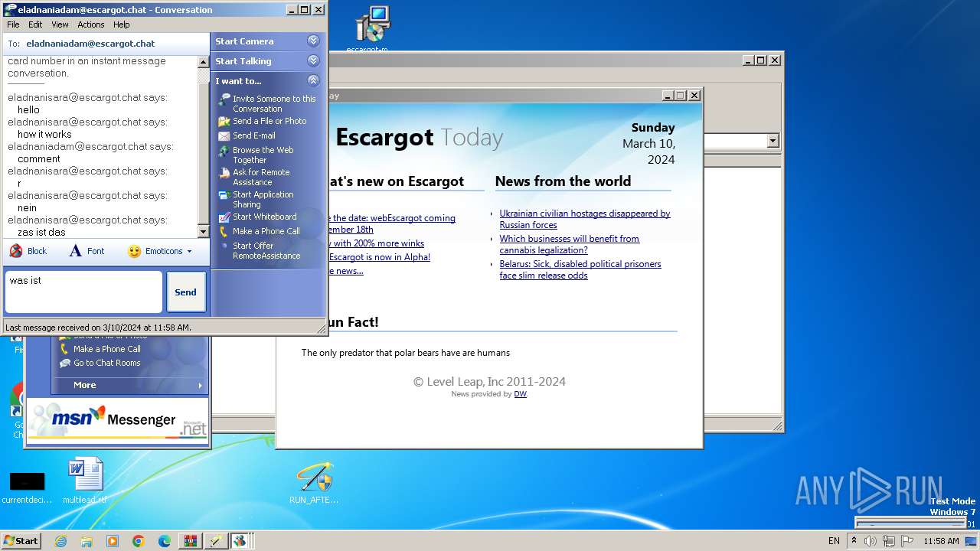Viewport: 980px width, 551px height.
Task: Click the To: contact address
Action: [90, 44]
